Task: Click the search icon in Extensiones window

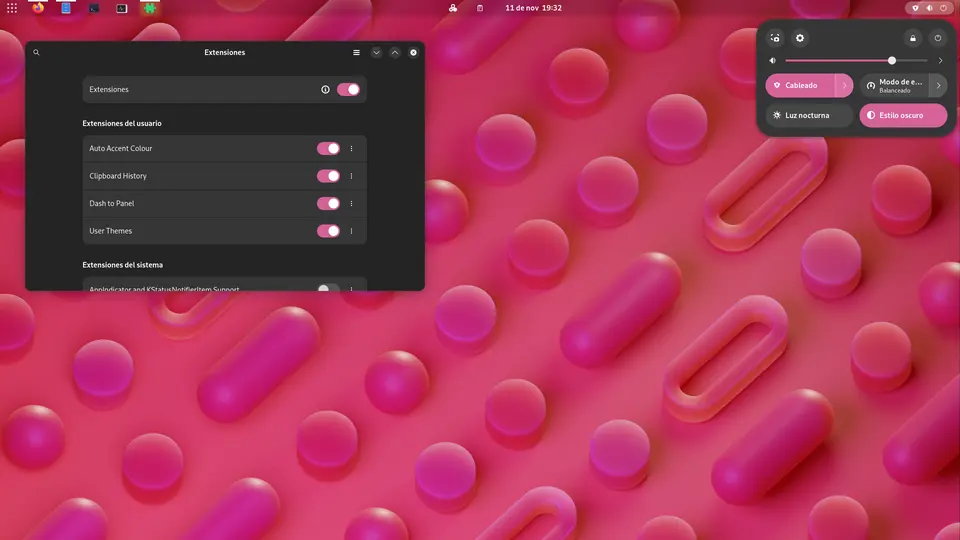Action: pos(37,53)
